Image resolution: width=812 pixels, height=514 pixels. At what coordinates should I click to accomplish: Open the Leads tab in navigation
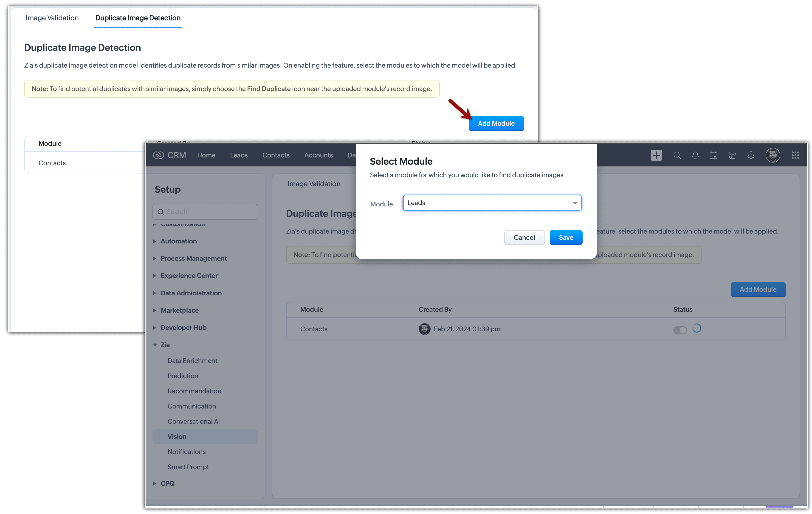(239, 155)
